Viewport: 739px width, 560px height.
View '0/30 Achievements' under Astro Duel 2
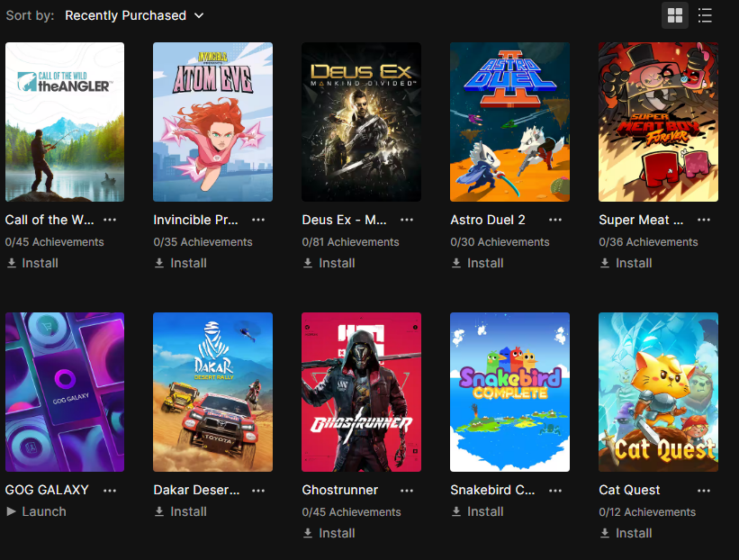(500, 242)
